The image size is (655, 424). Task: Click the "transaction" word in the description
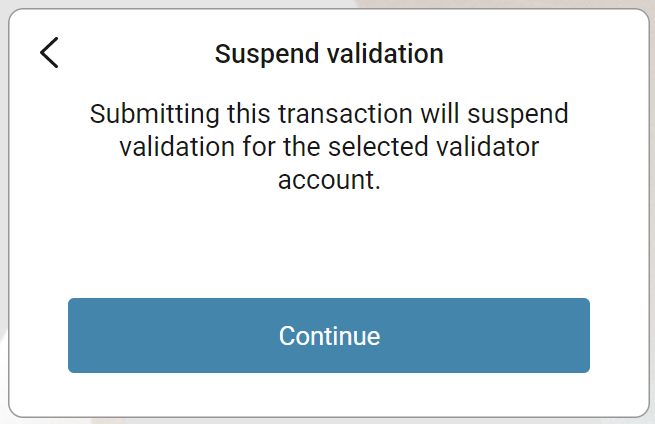(x=345, y=114)
